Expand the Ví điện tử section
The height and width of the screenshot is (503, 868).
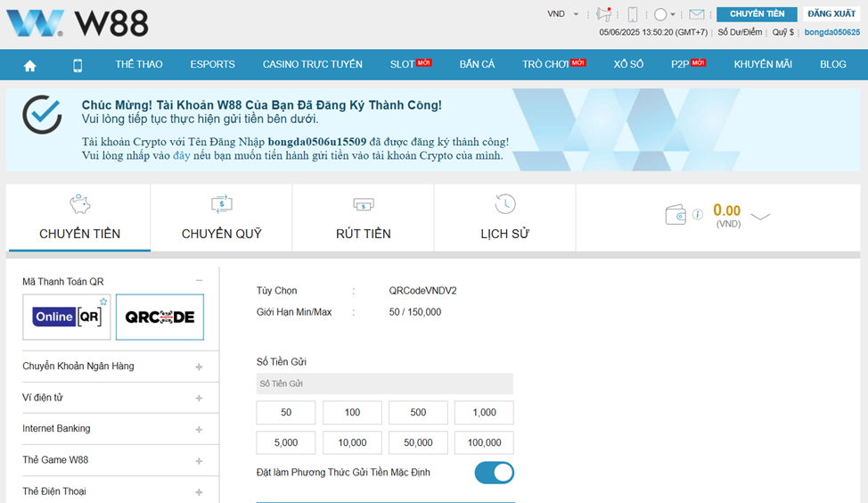coord(199,398)
